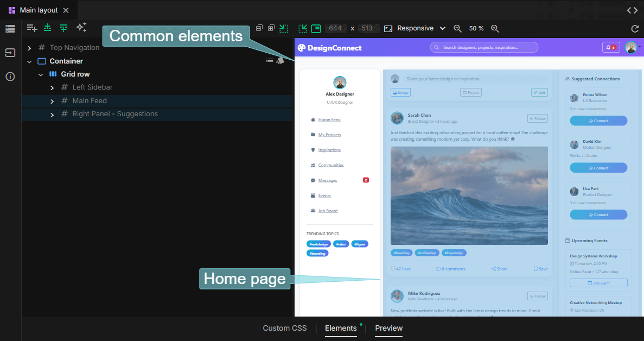This screenshot has height=341, width=644.
Task: Zoom out the preview with minus magnifier
Action: (457, 29)
